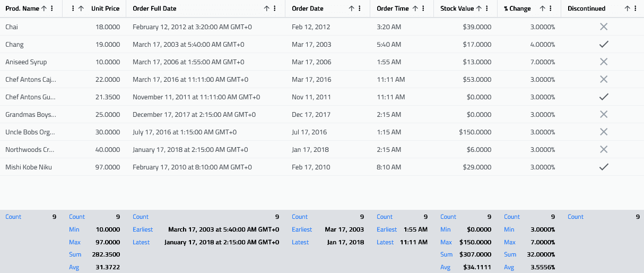Viewport: 644px width, 273px height.
Task: Click the 21.3500 unit price cell
Action: [x=94, y=97]
